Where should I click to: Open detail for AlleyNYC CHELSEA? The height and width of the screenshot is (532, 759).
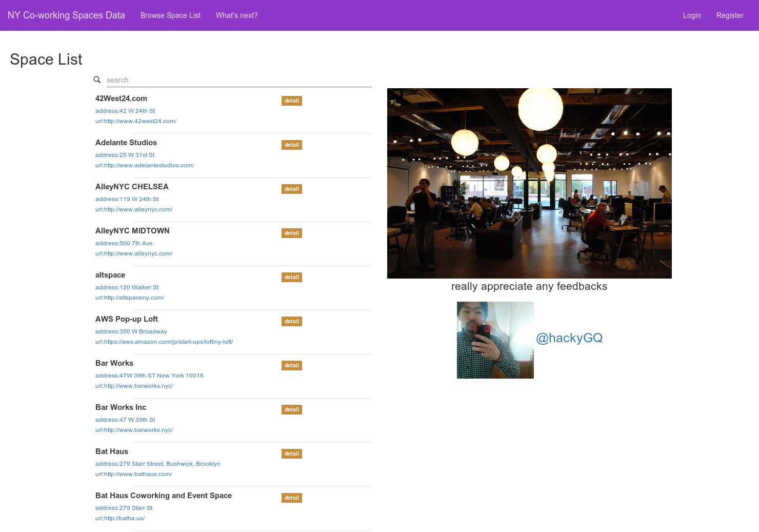291,189
